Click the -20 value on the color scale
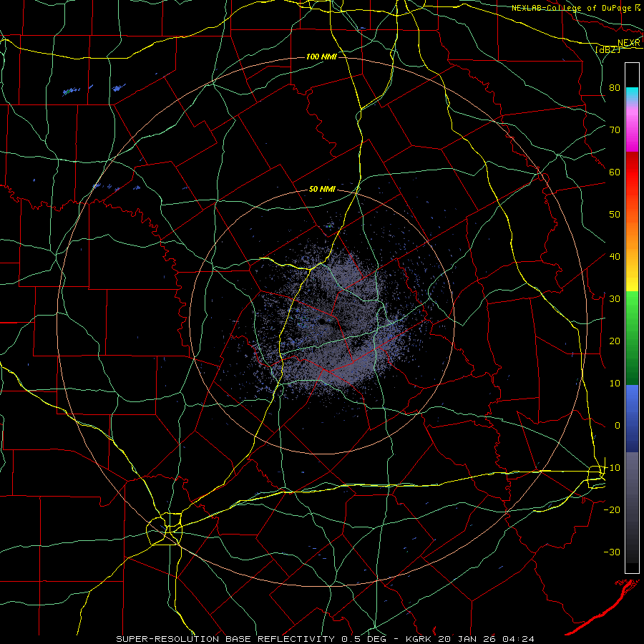 tap(612, 510)
